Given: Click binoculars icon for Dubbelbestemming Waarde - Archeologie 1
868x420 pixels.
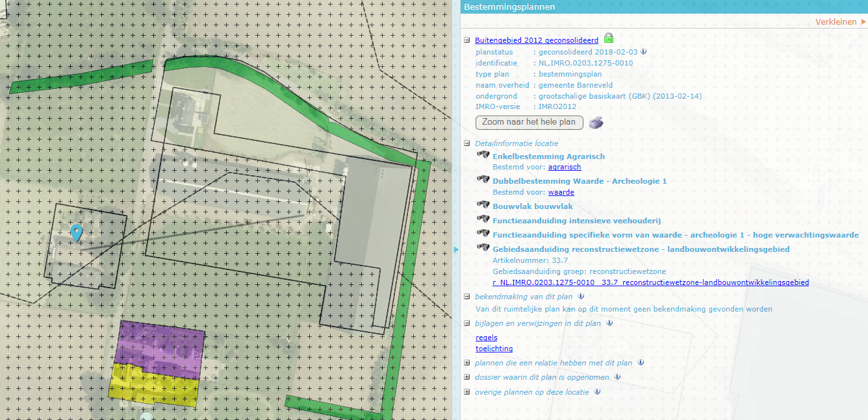Looking at the screenshot, I should point(483,180).
